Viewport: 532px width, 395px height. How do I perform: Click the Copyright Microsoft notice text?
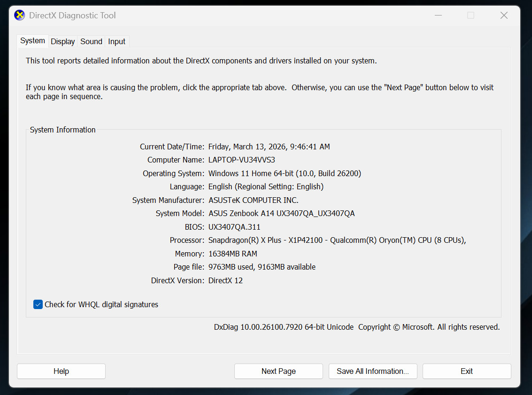[429, 327]
